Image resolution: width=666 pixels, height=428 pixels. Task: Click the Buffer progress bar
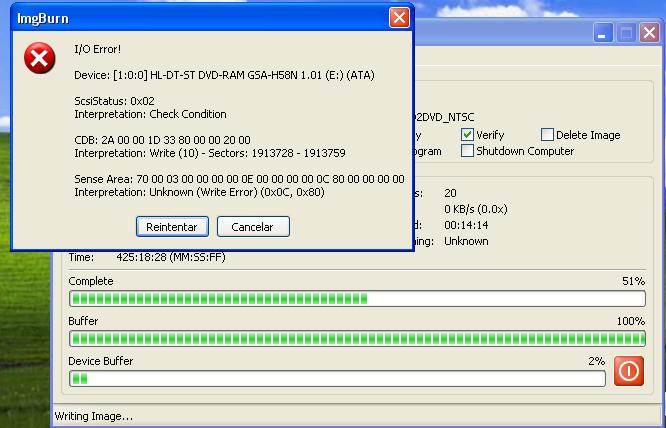coord(357,339)
